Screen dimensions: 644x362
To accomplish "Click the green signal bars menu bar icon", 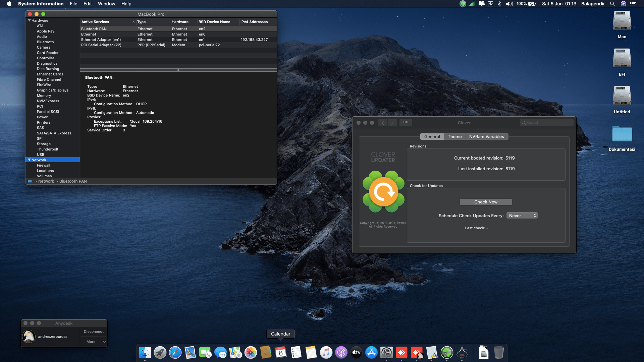I will [472, 4].
